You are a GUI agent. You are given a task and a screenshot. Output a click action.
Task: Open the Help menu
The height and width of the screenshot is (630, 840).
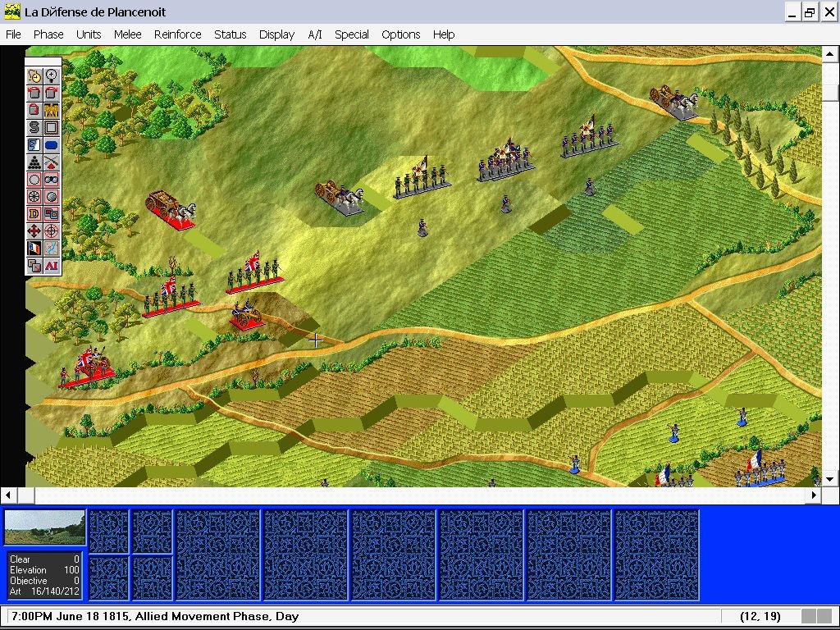(x=444, y=34)
